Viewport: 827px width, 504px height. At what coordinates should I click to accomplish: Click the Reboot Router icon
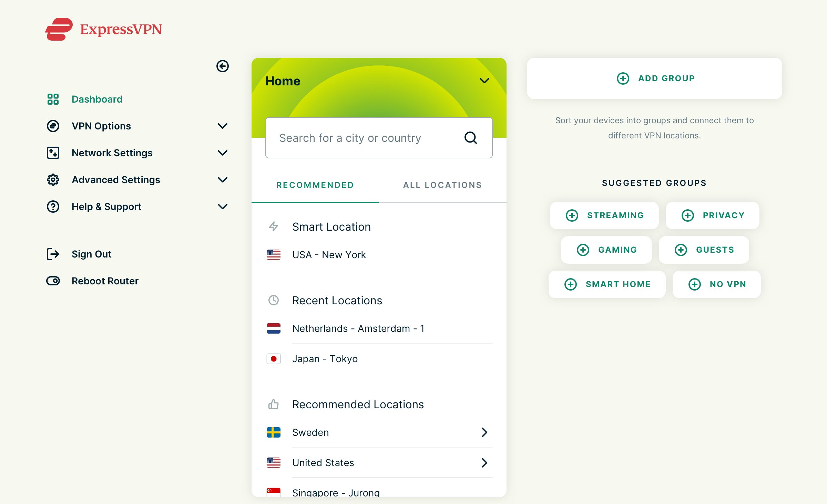(x=53, y=281)
